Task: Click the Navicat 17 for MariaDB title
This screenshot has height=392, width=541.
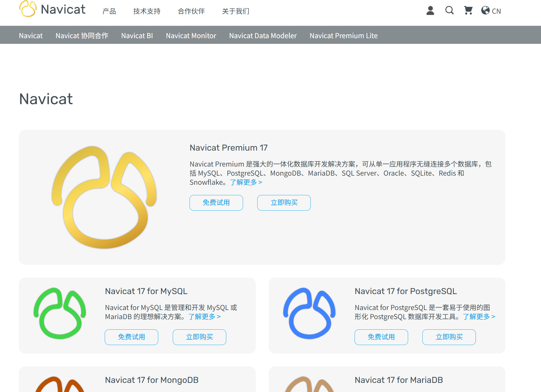Action: click(399, 380)
